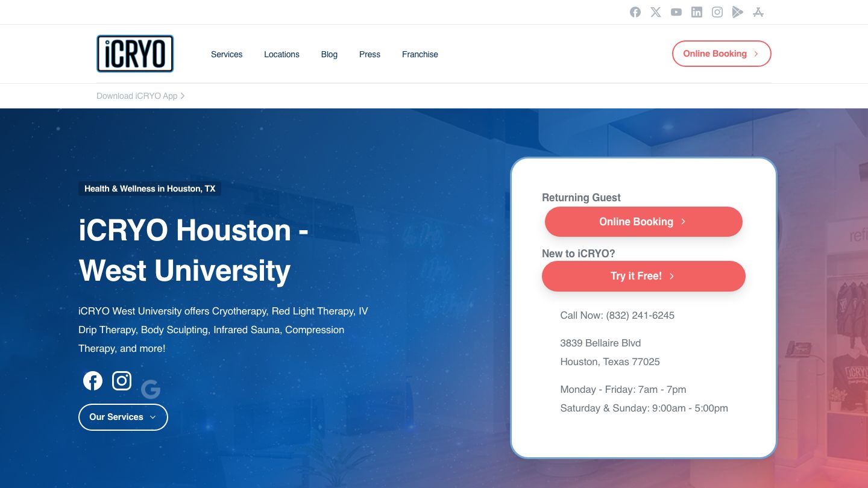This screenshot has width=868, height=488.
Task: Click white Instagram icon in hero section
Action: (x=122, y=381)
